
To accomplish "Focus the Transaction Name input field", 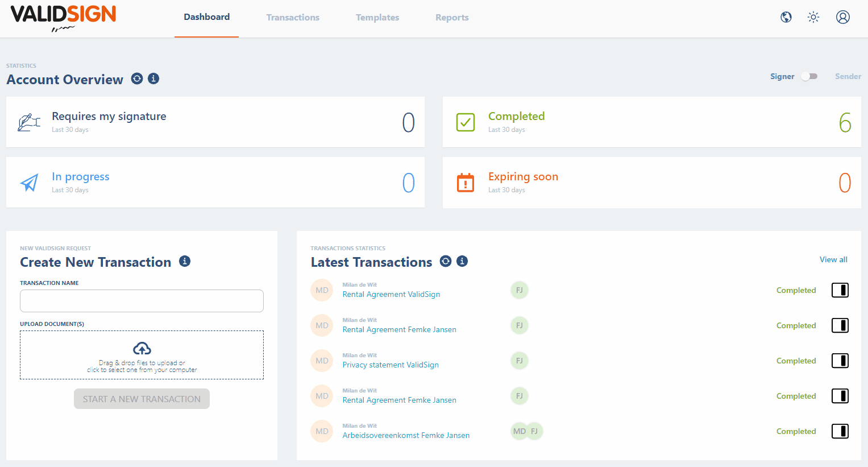I will [142, 301].
